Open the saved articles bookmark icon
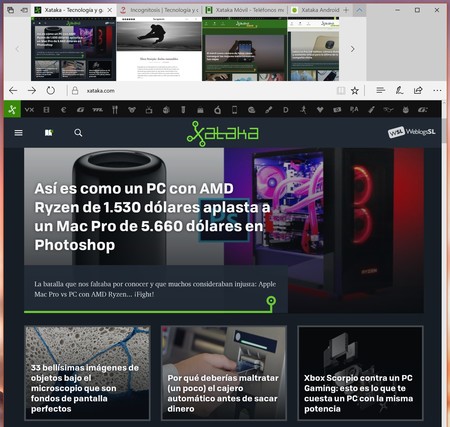Image resolution: width=450 pixels, height=427 pixels. point(49,133)
